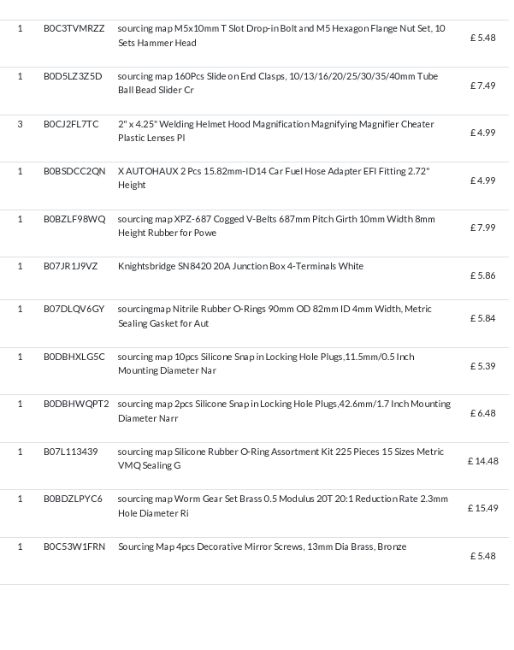
Task: Open the Decorative Mirror Screws item
Action: (x=262, y=547)
